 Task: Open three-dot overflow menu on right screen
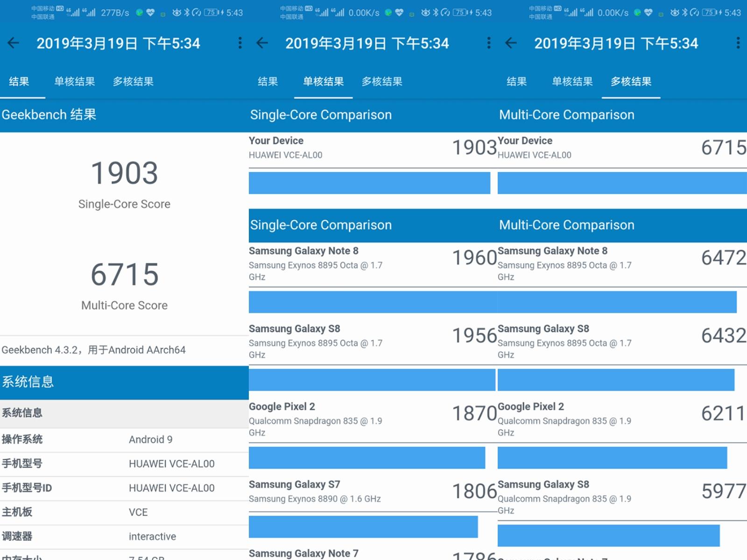(738, 43)
